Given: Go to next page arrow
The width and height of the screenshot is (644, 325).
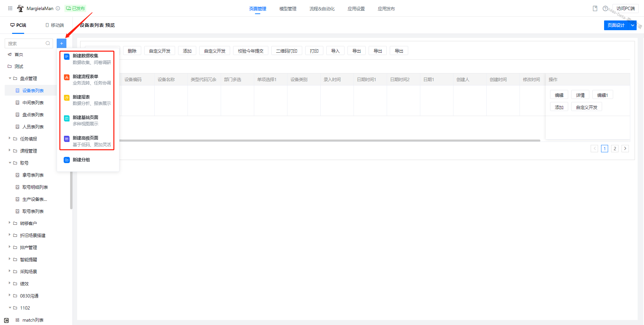Looking at the screenshot, I should 625,149.
